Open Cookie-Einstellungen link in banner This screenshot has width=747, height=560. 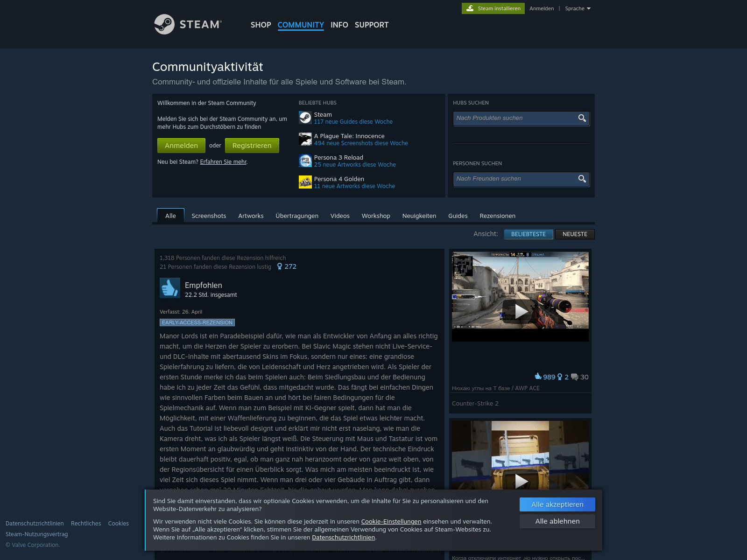coord(391,522)
